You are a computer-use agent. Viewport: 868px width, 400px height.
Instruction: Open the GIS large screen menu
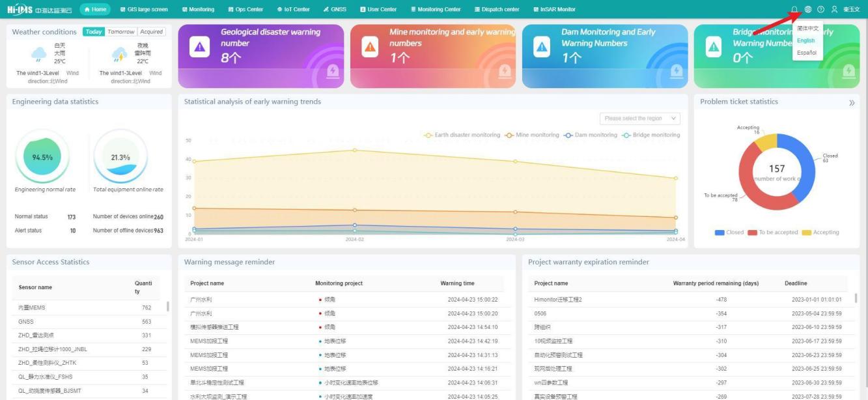click(144, 10)
